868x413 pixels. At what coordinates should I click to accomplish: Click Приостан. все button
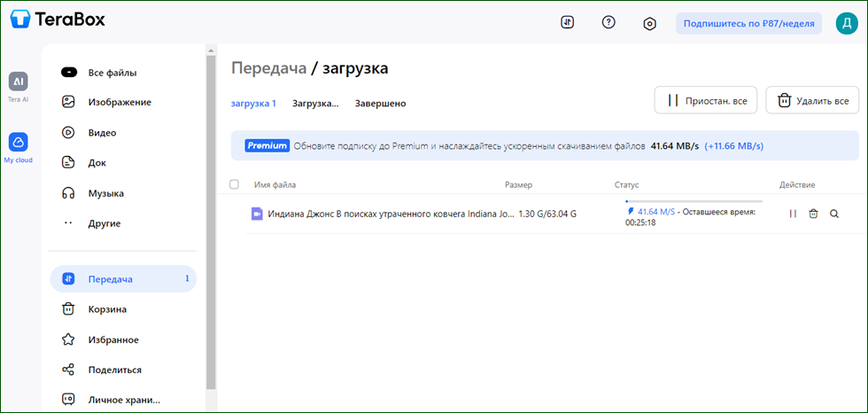coord(706,100)
